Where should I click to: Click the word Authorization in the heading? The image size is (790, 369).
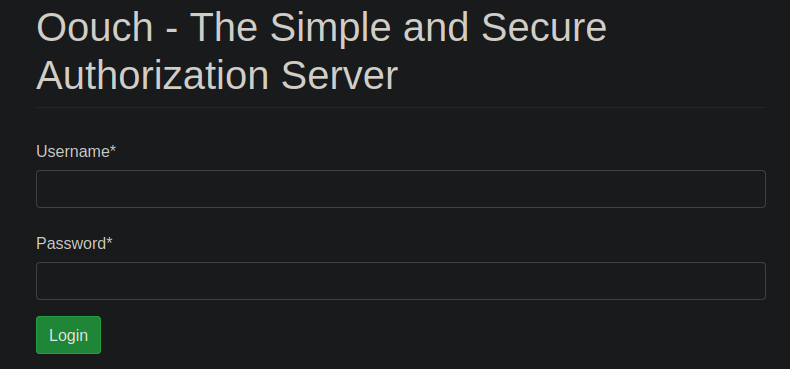(x=153, y=76)
